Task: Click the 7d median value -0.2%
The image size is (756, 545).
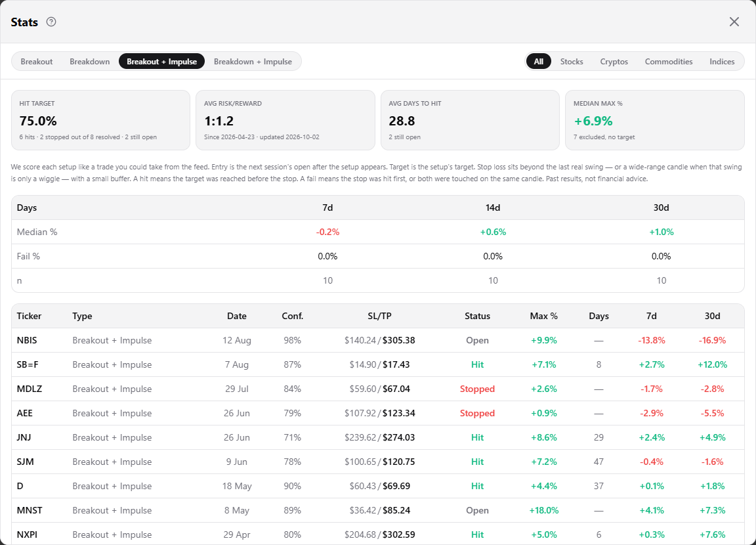Action: [x=327, y=232]
